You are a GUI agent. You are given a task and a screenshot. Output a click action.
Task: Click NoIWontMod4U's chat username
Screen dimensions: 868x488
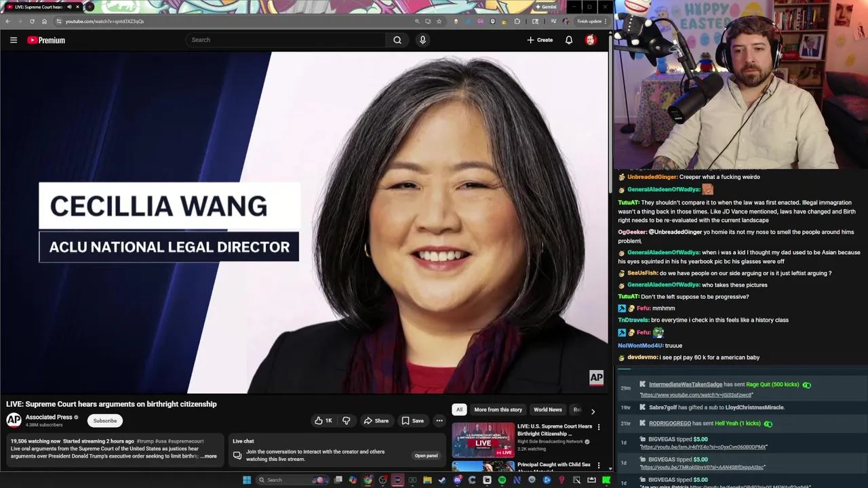pos(640,346)
